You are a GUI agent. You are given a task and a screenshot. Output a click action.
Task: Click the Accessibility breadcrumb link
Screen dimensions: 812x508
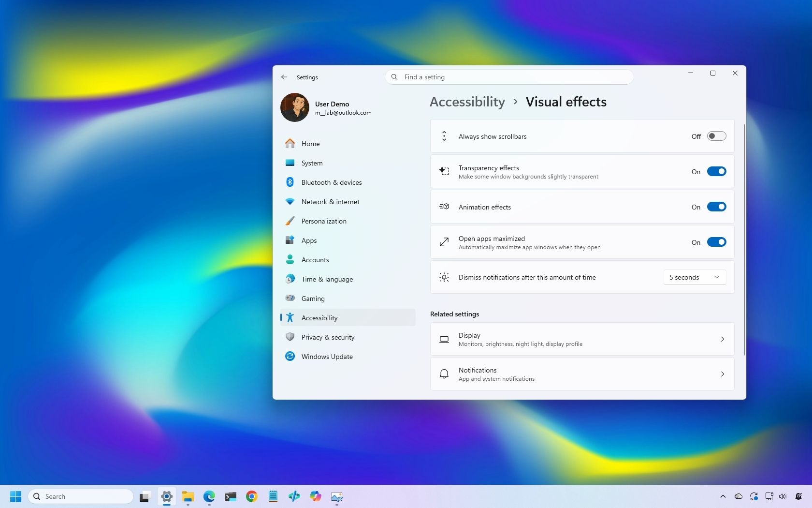coord(467,102)
